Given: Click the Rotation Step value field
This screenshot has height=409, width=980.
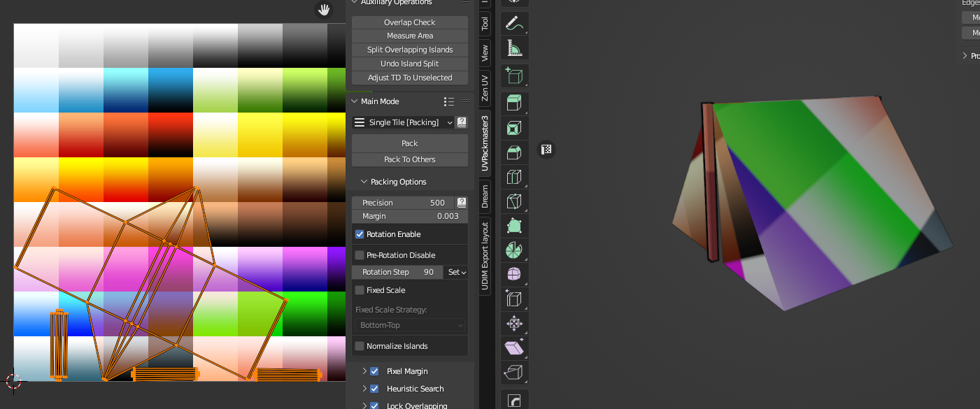Looking at the screenshot, I should click(x=397, y=272).
